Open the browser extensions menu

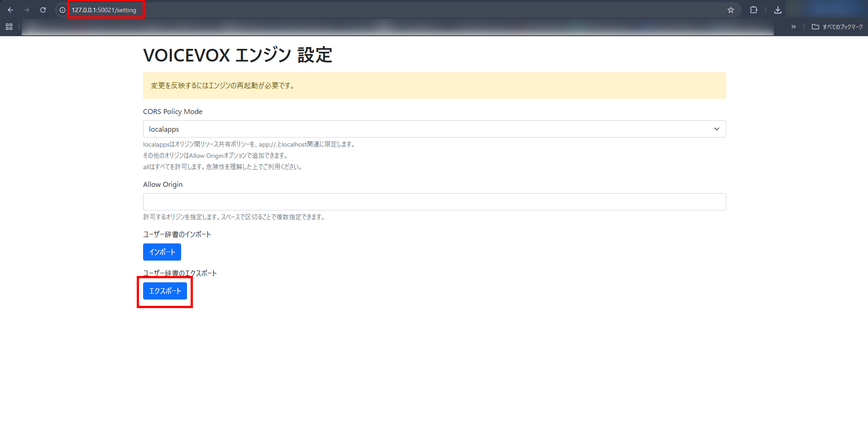pyautogui.click(x=754, y=10)
